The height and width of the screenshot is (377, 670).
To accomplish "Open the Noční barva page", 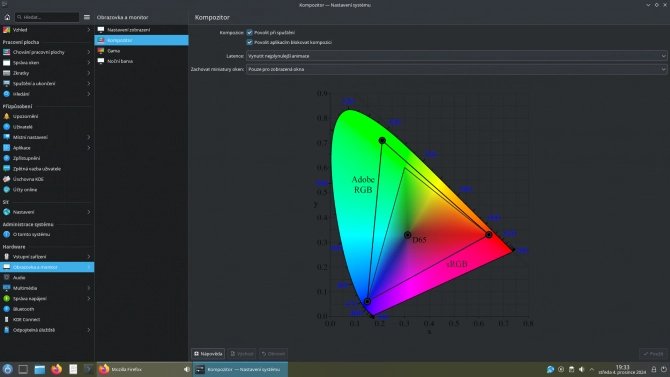I will coord(141,61).
